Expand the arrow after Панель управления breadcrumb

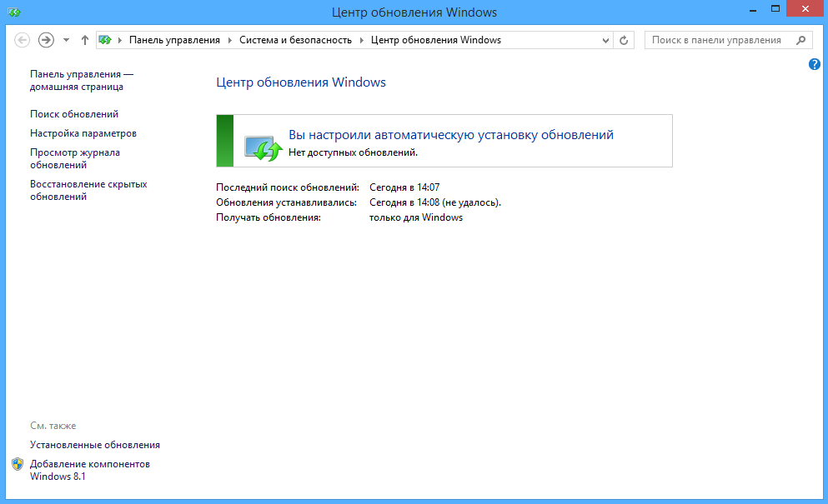click(229, 40)
